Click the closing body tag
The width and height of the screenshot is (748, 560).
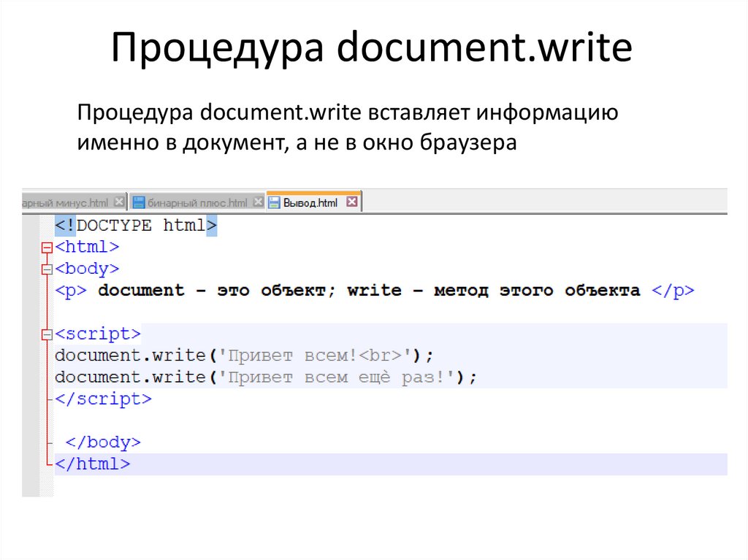(x=103, y=442)
